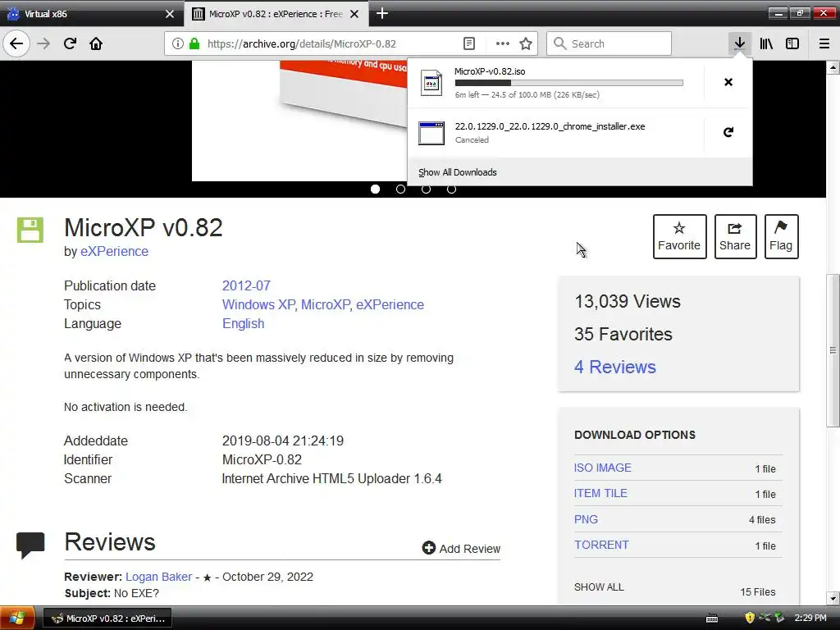Click the green floppy disk software icon
Image resolution: width=840 pixels, height=630 pixels.
click(x=30, y=230)
